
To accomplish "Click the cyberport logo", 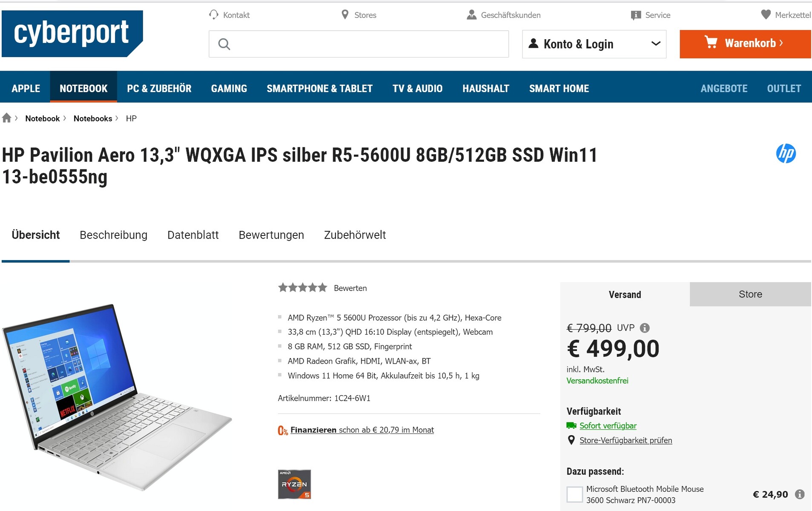I will click(72, 34).
